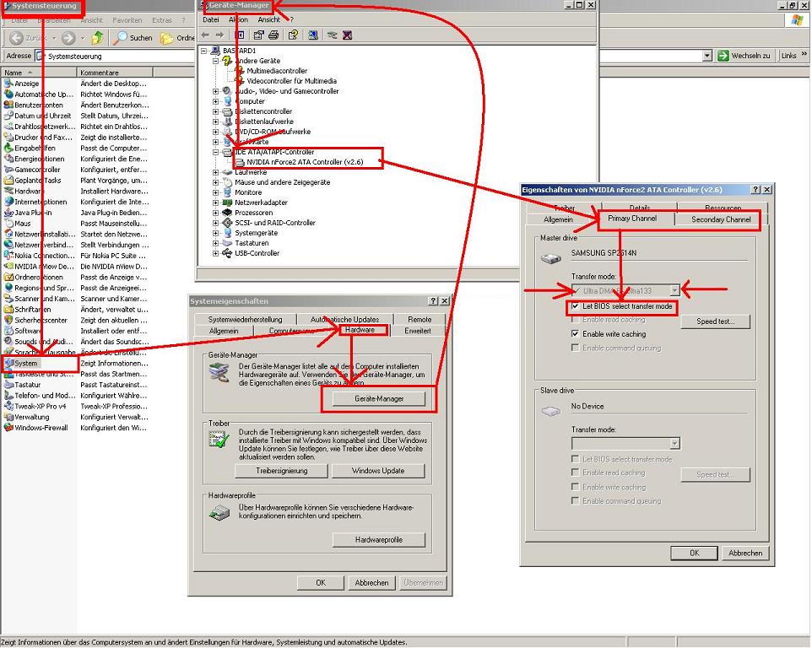Open Hardware tab in Systemeigenschaften
Viewport: 812px width, 648px height.
pos(360,330)
